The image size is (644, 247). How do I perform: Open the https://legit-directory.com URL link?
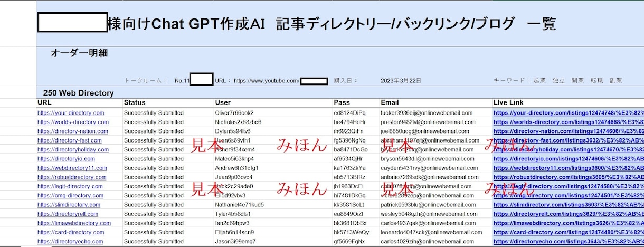(70, 186)
